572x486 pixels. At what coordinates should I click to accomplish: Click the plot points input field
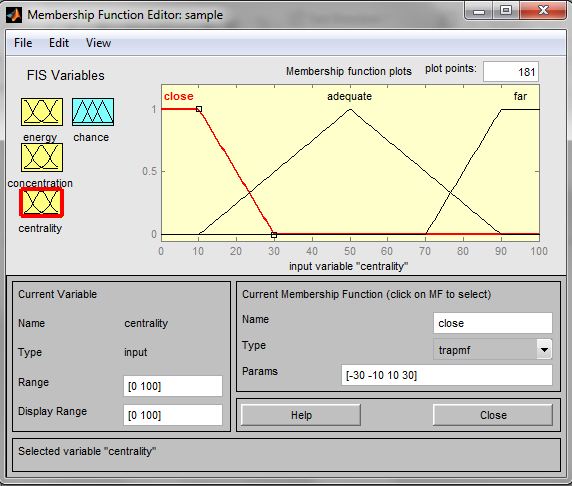tap(511, 72)
